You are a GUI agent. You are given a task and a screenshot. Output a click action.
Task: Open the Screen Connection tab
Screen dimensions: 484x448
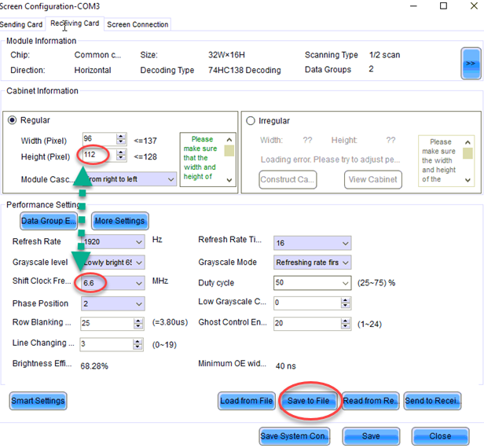tap(137, 24)
